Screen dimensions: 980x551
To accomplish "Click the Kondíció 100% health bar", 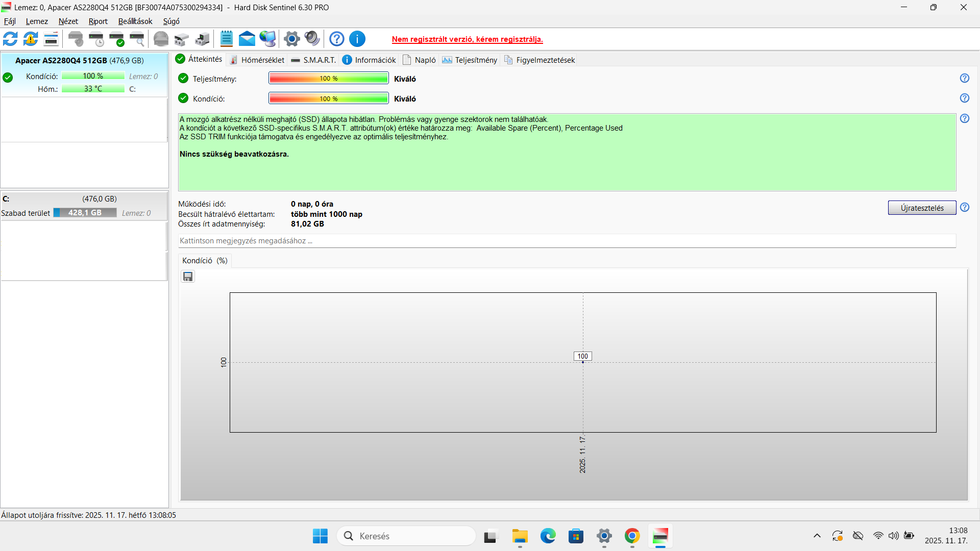I will (x=328, y=98).
